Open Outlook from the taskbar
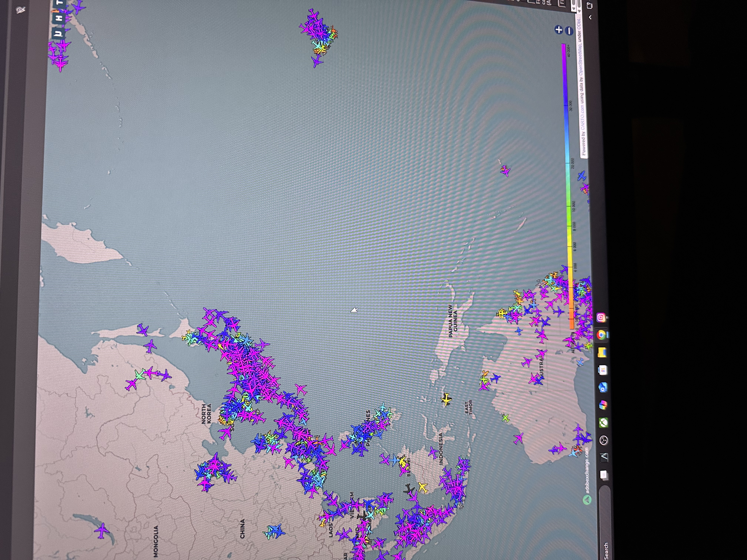747x560 pixels. tap(603, 388)
